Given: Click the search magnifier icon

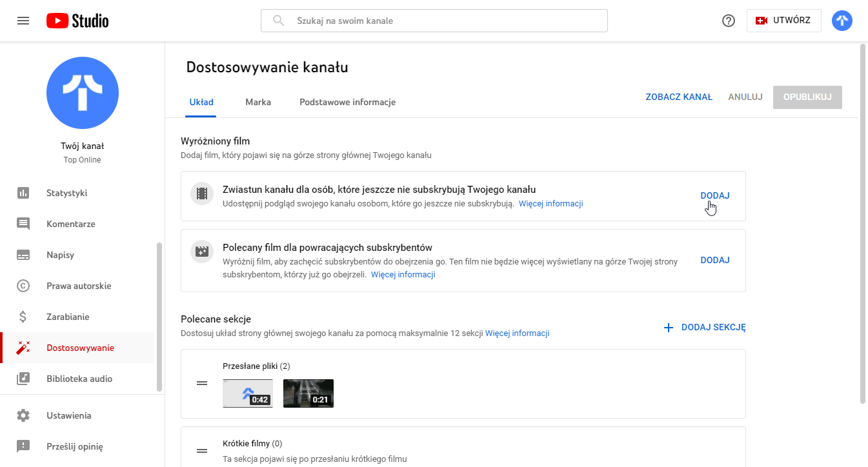Looking at the screenshot, I should click(279, 21).
